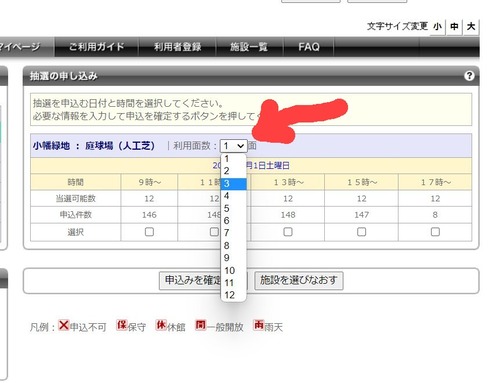Choose option 12 in the dropdown list
500x383 pixels.
point(233,295)
